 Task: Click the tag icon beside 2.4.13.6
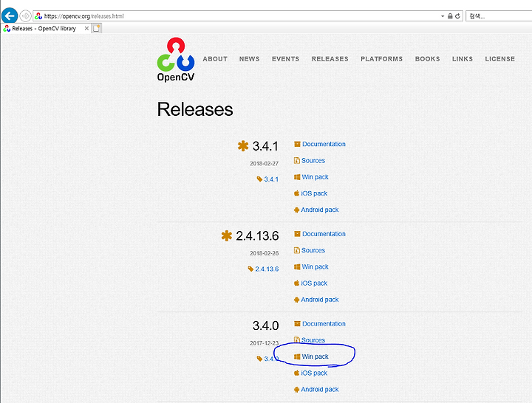coord(250,269)
